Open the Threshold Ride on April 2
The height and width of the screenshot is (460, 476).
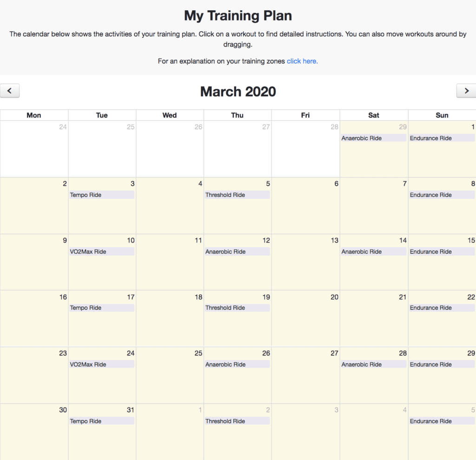pyautogui.click(x=237, y=421)
